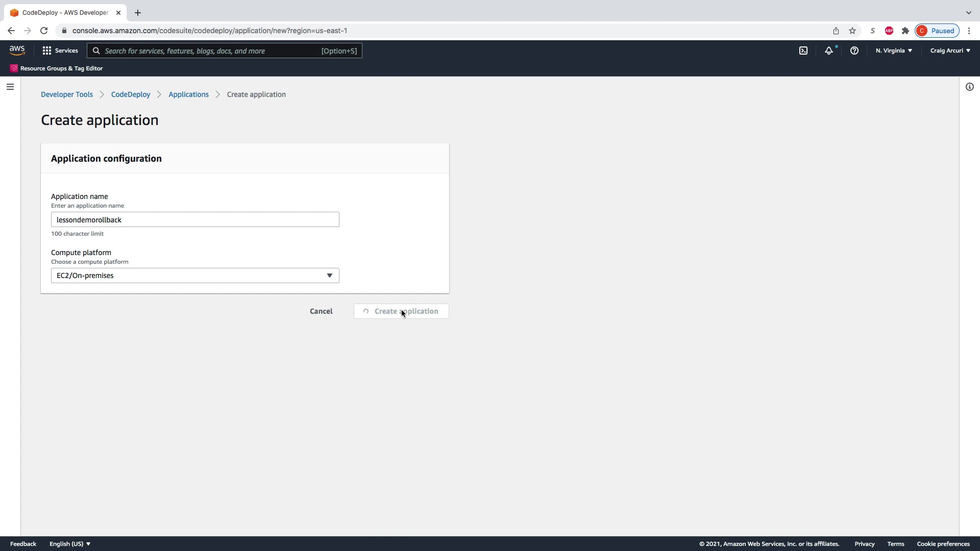Screen dimensions: 980x551
Task: Open the notifications bell
Action: pyautogui.click(x=829, y=51)
